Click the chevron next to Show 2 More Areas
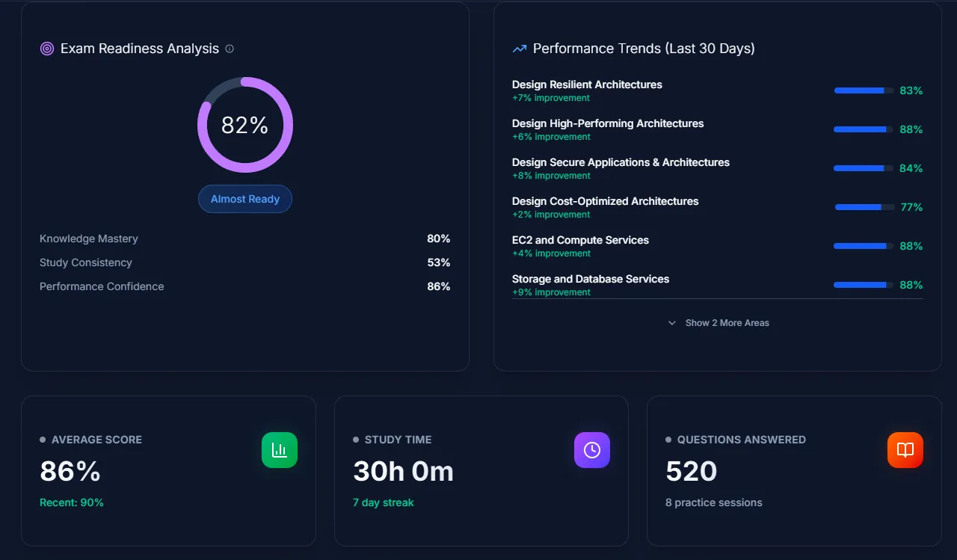The height and width of the screenshot is (560, 957). coord(672,323)
